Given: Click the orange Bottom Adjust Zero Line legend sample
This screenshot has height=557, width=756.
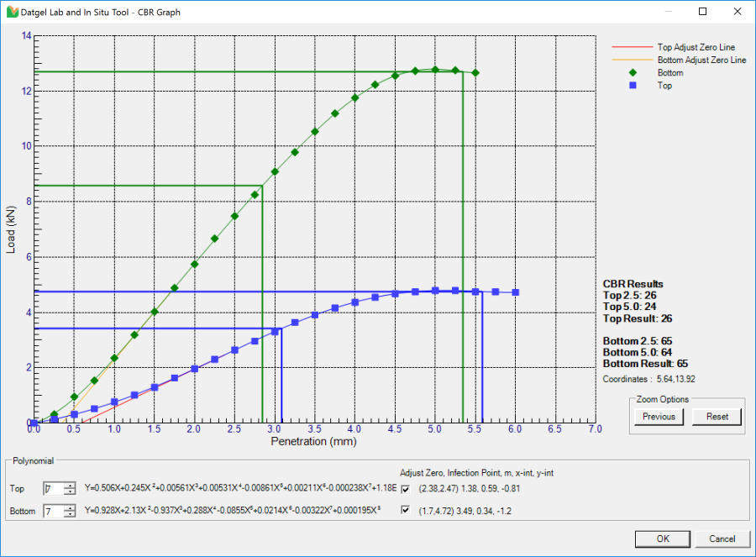Looking at the screenshot, I should (634, 60).
